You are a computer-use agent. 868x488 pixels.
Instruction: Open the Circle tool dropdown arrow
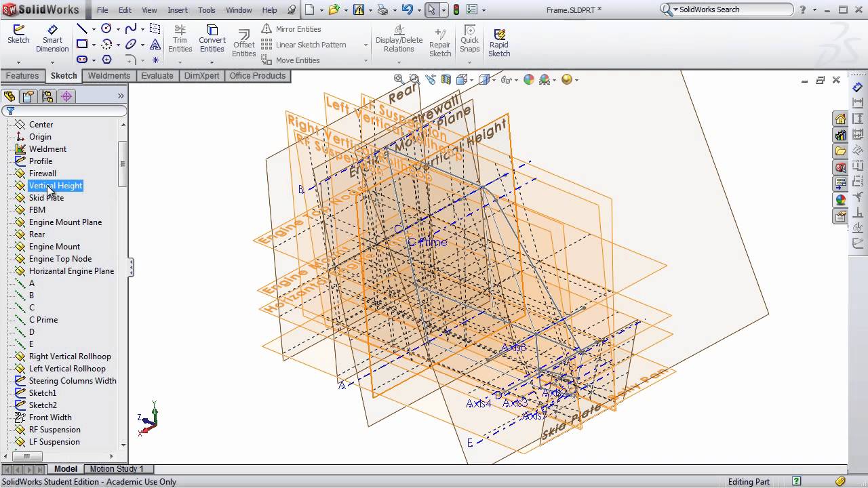[x=117, y=29]
